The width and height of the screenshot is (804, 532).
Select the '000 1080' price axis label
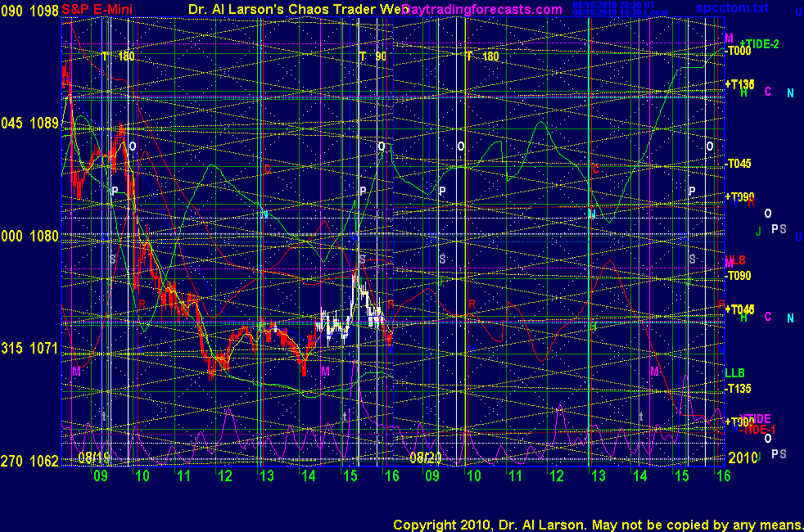(x=29, y=237)
